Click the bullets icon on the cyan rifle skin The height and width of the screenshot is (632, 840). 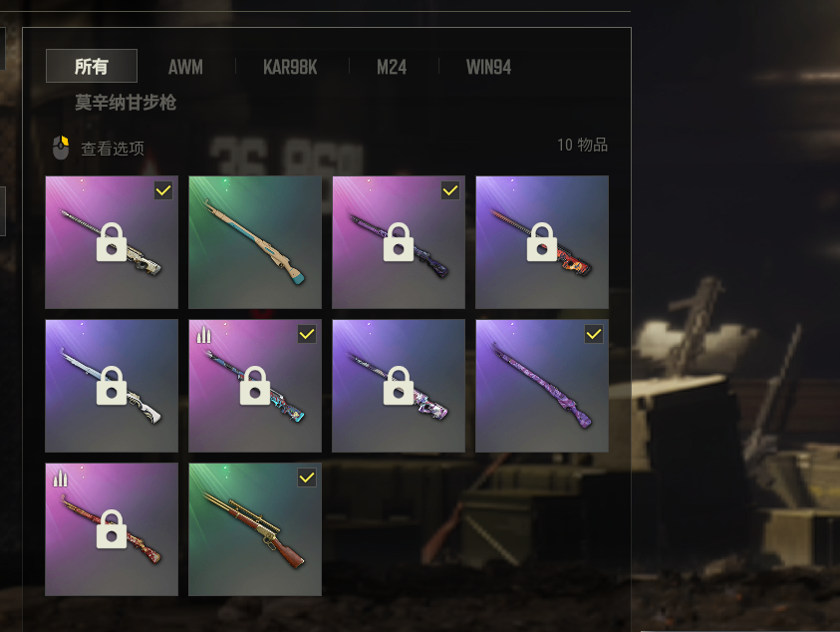203,335
